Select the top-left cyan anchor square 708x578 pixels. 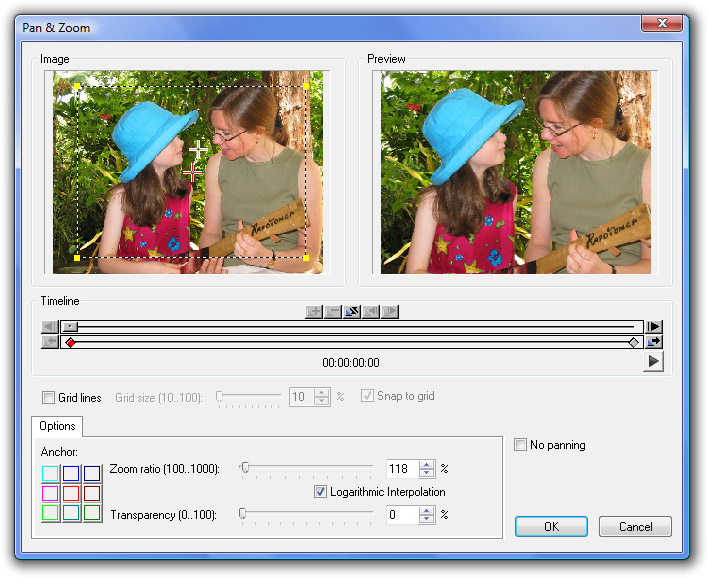point(50,473)
